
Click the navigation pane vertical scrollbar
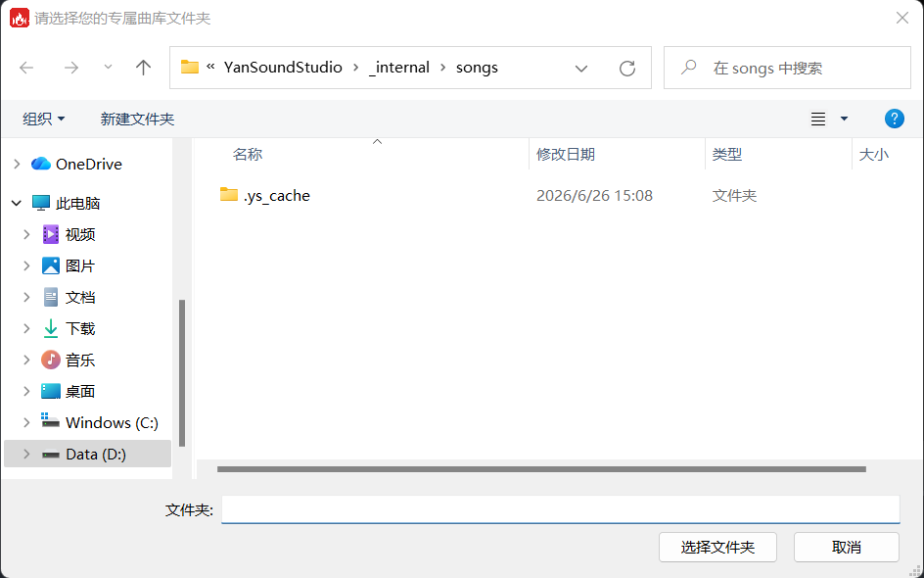[182, 373]
